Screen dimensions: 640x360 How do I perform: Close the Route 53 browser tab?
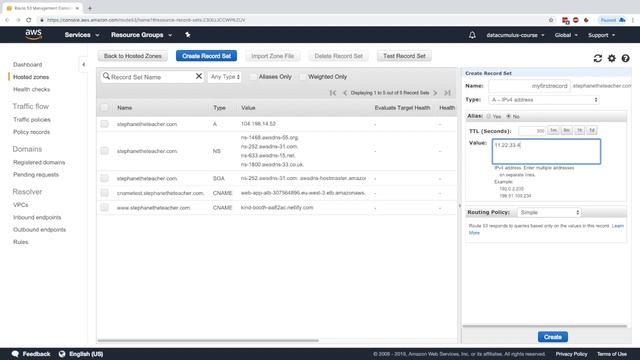tap(77, 8)
